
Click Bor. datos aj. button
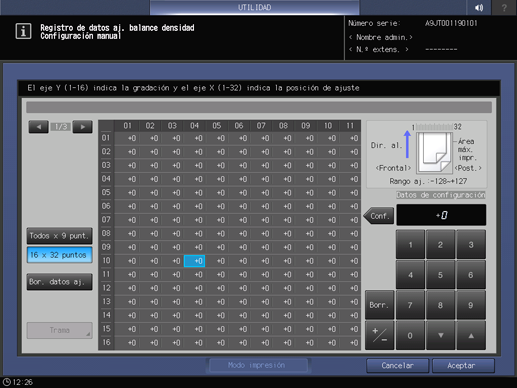[x=59, y=282]
